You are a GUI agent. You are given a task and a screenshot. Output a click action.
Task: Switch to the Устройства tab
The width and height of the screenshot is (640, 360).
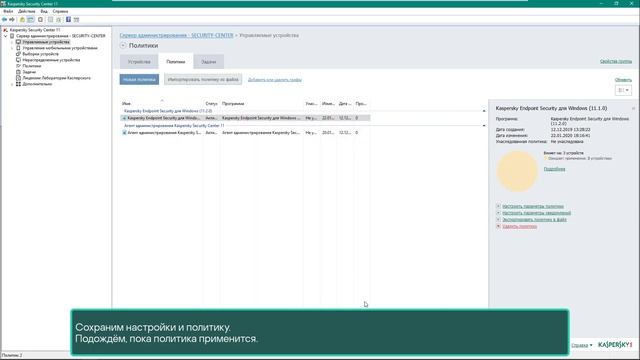coord(139,62)
